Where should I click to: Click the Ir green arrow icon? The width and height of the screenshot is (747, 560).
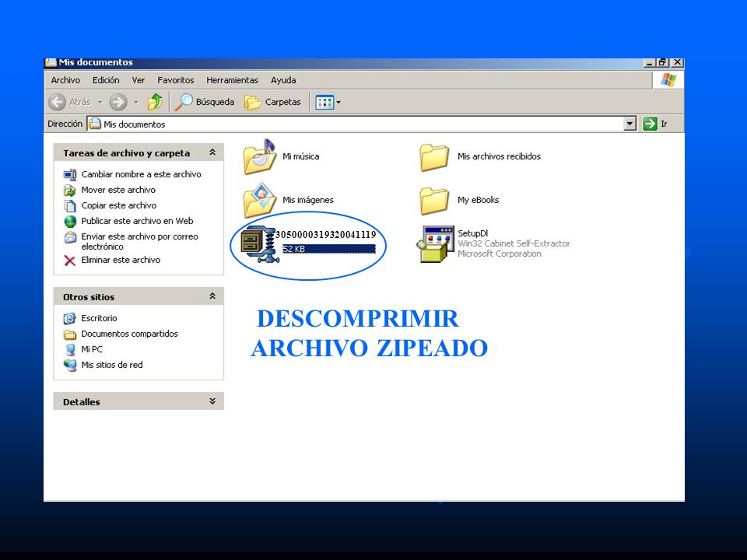[649, 124]
